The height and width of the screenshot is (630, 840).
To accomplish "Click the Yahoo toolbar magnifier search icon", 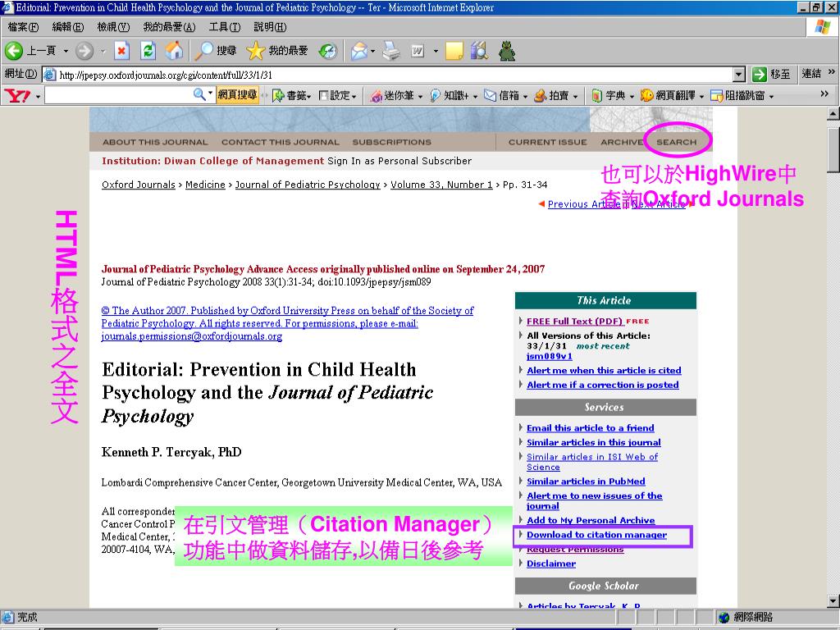I will point(199,95).
